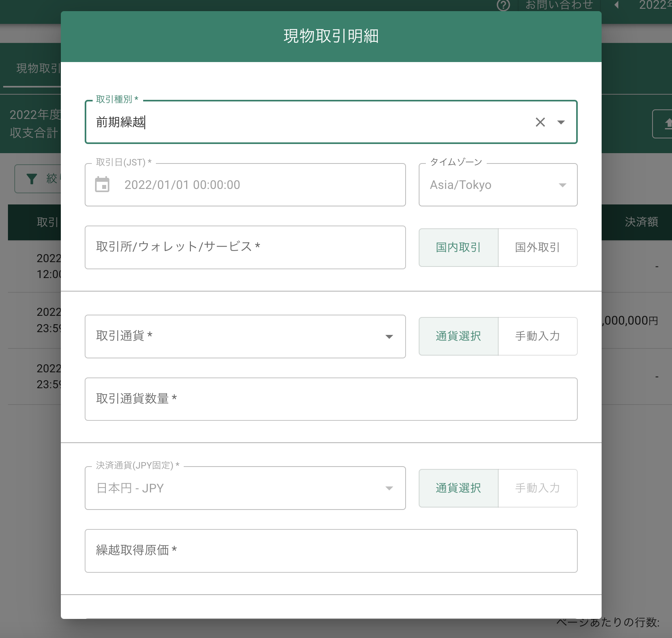Click the 現物取引明細 dialog title
Viewport: 672px width, 638px height.
pos(331,36)
